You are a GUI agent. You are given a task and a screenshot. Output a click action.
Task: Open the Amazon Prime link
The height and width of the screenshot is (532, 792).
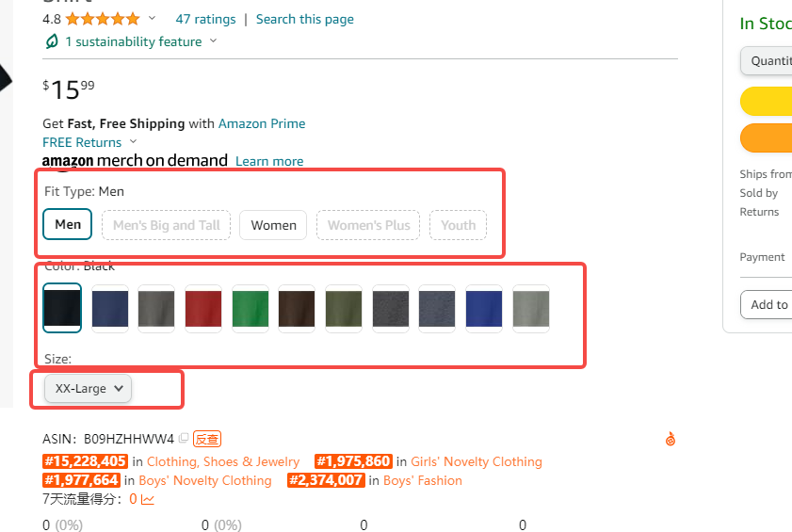click(x=262, y=123)
